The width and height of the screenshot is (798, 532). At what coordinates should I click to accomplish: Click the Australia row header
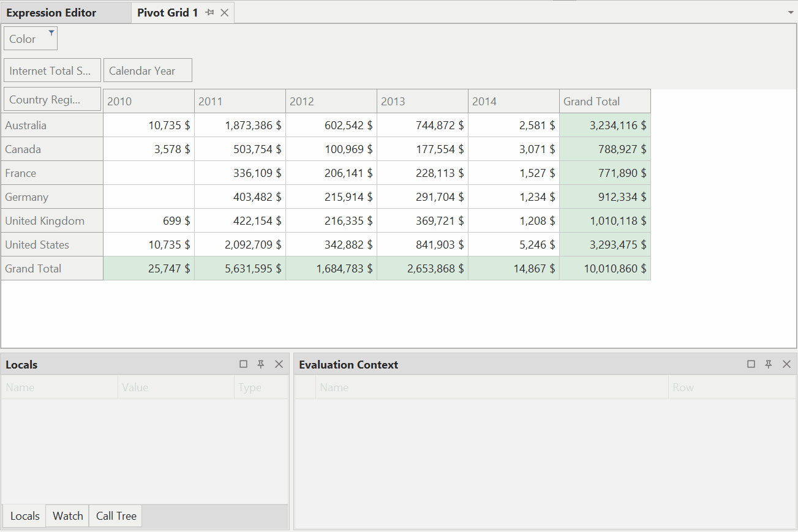click(x=52, y=126)
